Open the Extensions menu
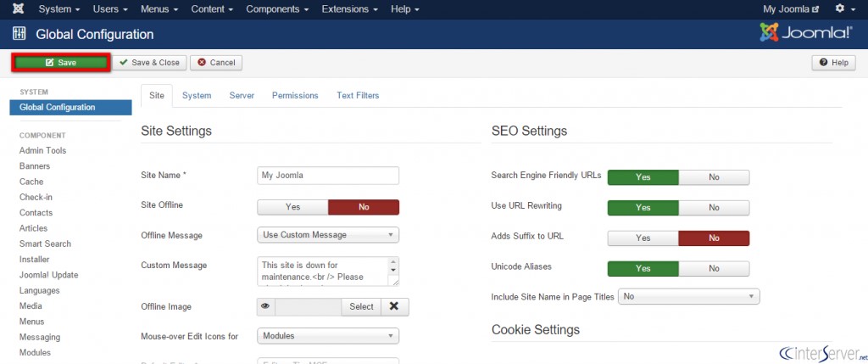 point(350,8)
